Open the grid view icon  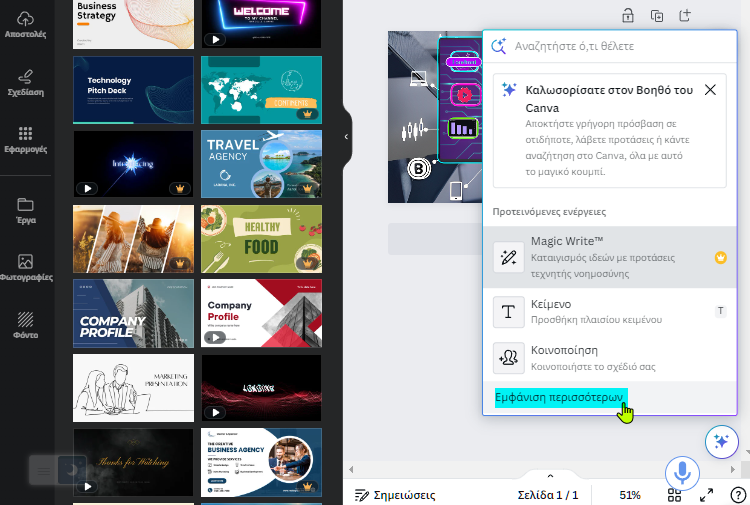[x=674, y=494]
